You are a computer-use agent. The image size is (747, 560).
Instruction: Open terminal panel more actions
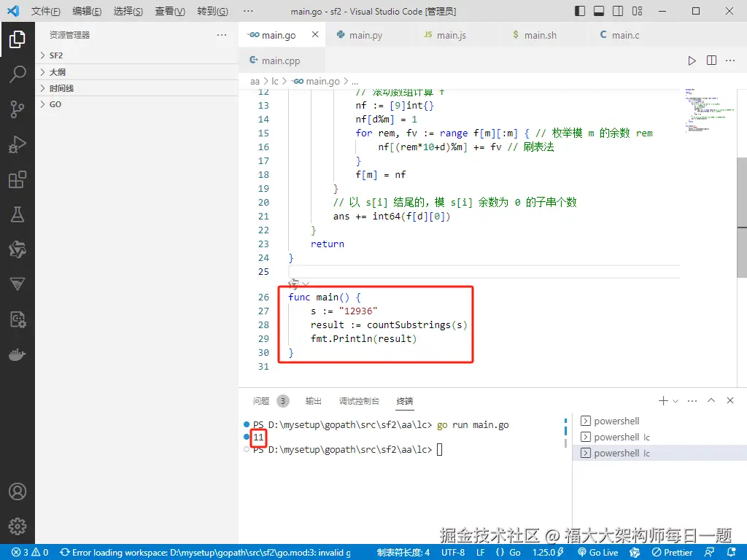pyautogui.click(x=692, y=401)
